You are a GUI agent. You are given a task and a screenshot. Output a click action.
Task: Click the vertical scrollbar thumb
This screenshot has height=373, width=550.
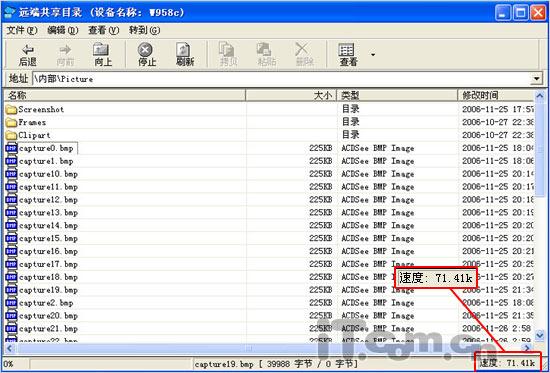pos(539,149)
